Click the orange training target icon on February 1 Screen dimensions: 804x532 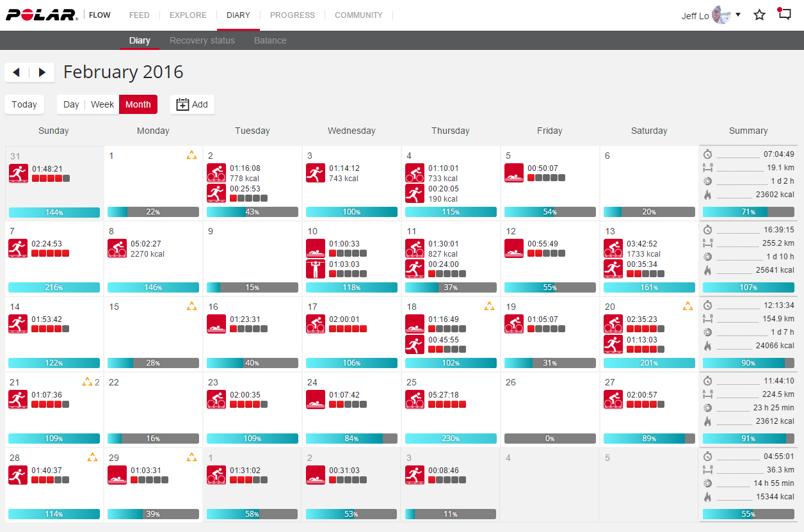tap(191, 155)
